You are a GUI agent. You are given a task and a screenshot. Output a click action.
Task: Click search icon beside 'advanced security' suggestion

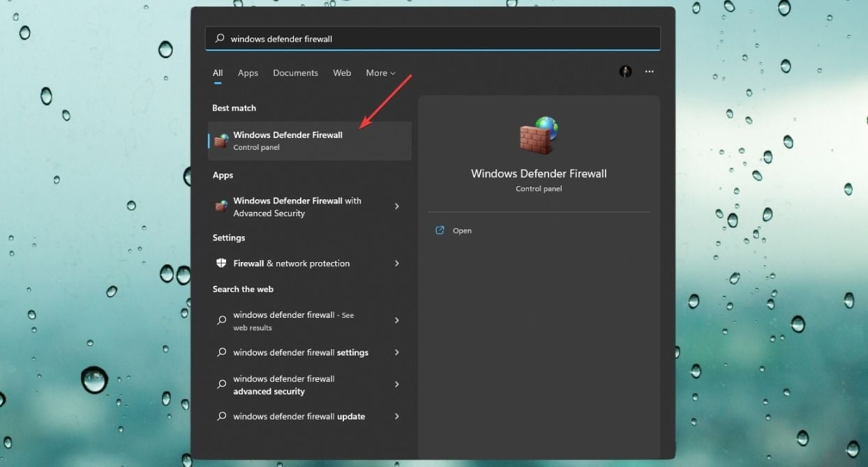(x=221, y=385)
